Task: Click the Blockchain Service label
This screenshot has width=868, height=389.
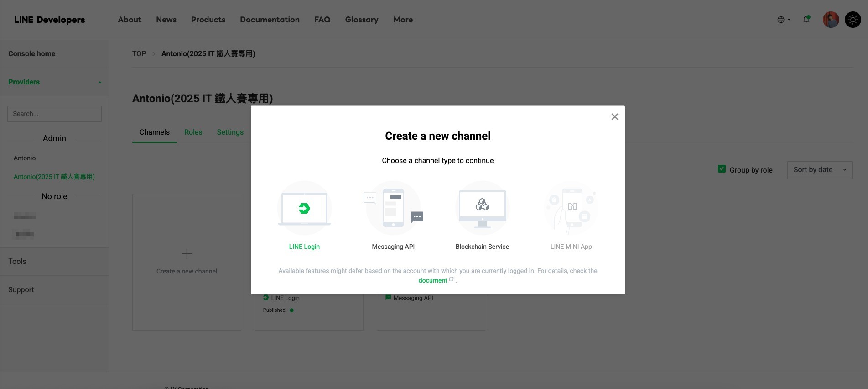Action: click(482, 247)
